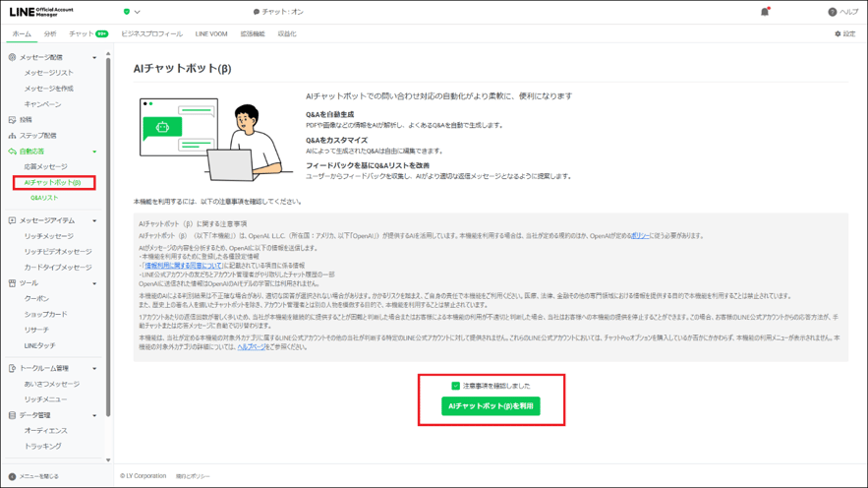Screen dimensions: 868x488
Task: Open the ビジネスプロフィール tab
Action: coord(151,33)
